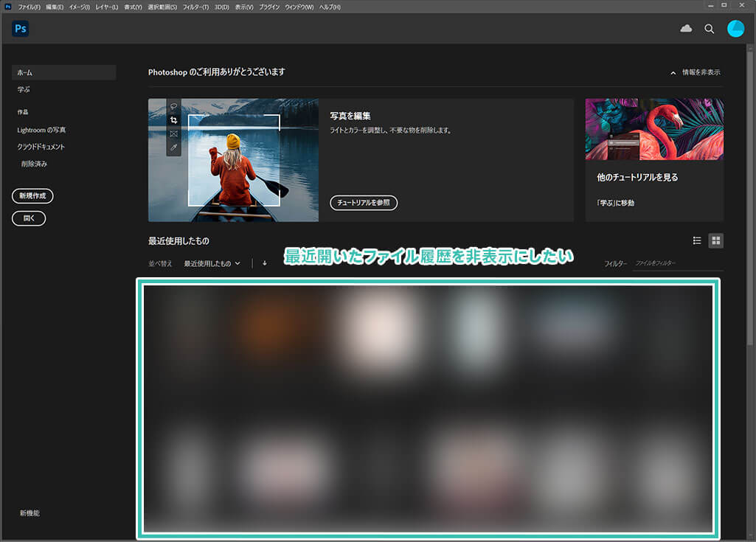Click the ファイルをフィルター input field
The width and height of the screenshot is (756, 542).
677,263
